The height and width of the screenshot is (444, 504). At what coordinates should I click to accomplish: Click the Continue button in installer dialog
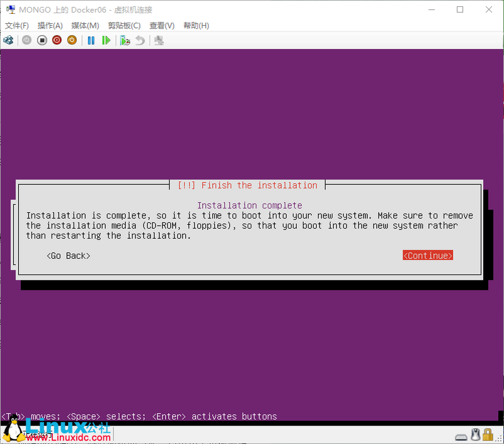428,255
